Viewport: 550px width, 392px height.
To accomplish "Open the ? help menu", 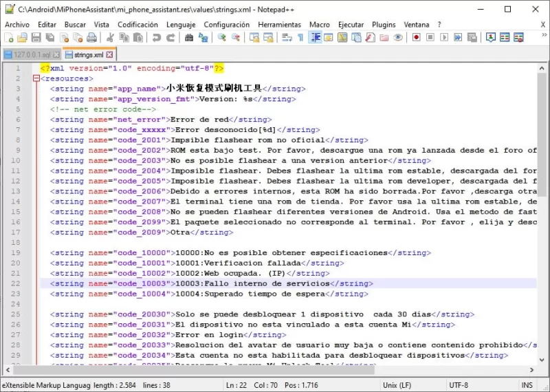I will [439, 25].
